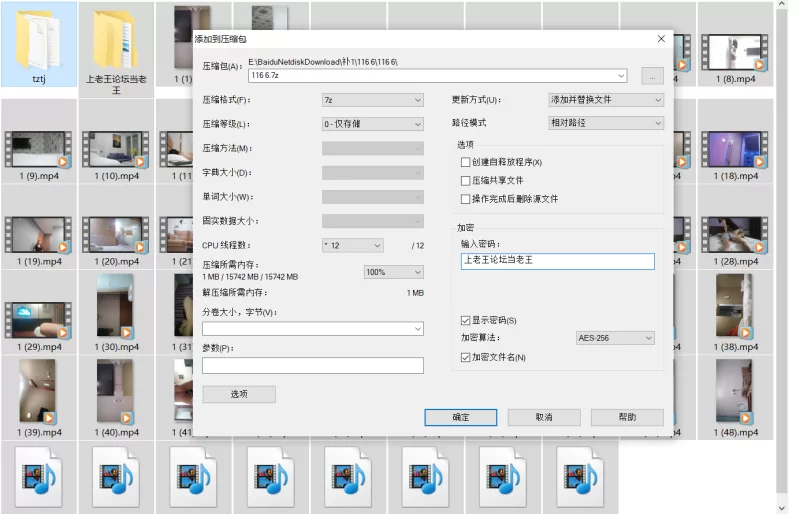Click the 确定 button

tap(460, 417)
